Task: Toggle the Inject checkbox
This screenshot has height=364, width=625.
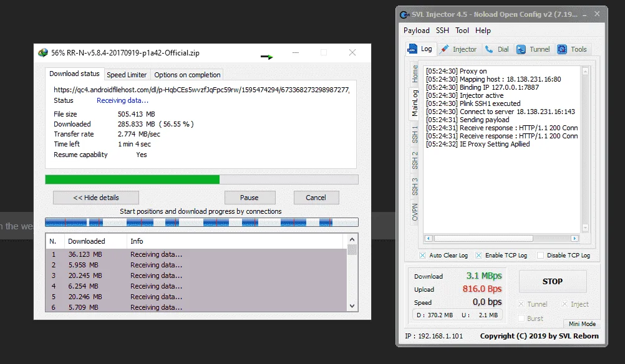Action: click(564, 304)
